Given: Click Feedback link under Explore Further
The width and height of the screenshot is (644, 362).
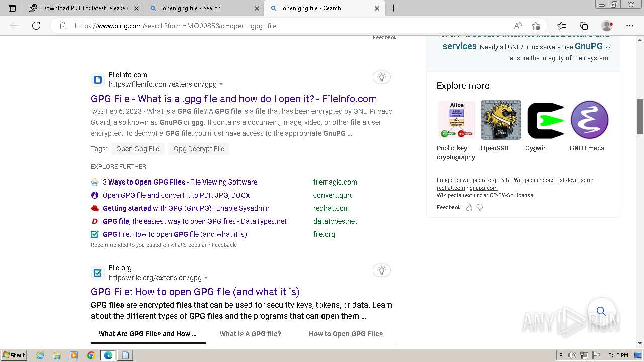Looking at the screenshot, I should click(224, 245).
